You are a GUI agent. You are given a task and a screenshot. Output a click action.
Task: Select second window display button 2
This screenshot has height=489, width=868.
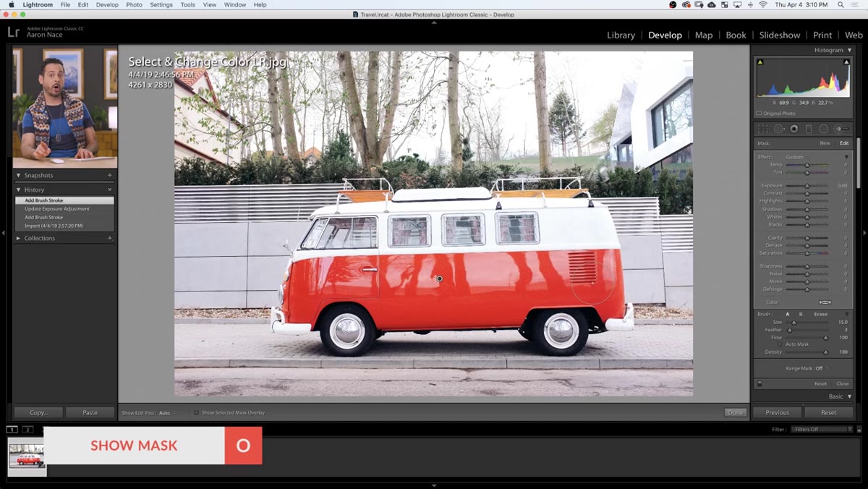pos(27,430)
